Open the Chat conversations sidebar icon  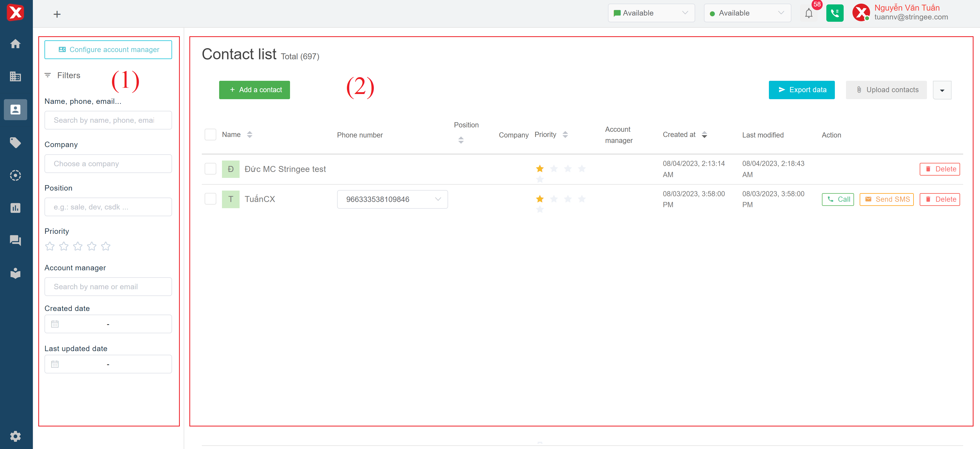point(15,240)
